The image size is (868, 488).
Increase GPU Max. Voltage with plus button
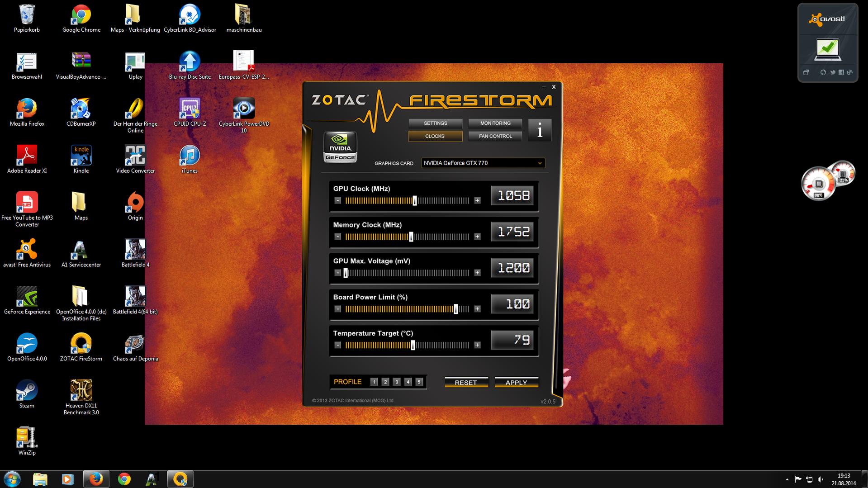pyautogui.click(x=477, y=273)
